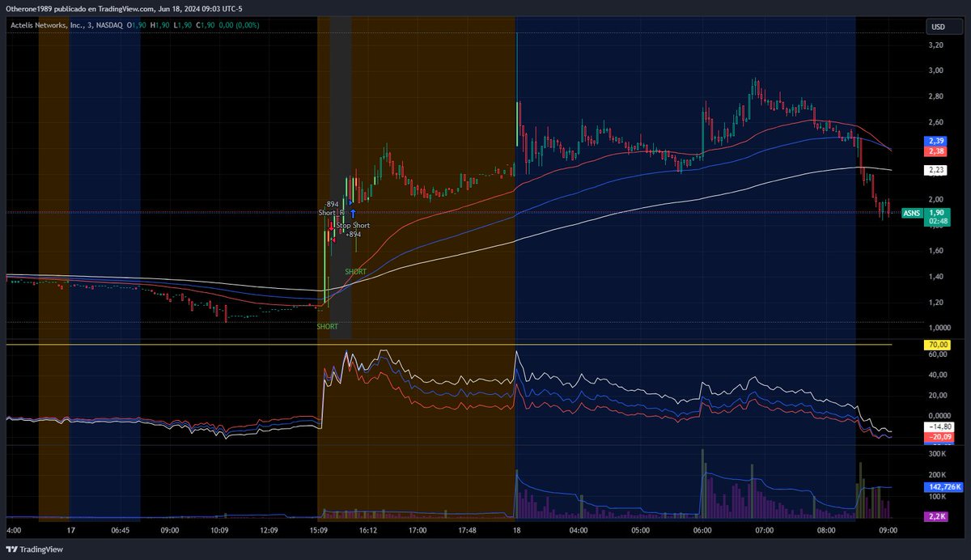Select the red 2,38 moving average label
This screenshot has height=560, width=971.
tap(934, 151)
